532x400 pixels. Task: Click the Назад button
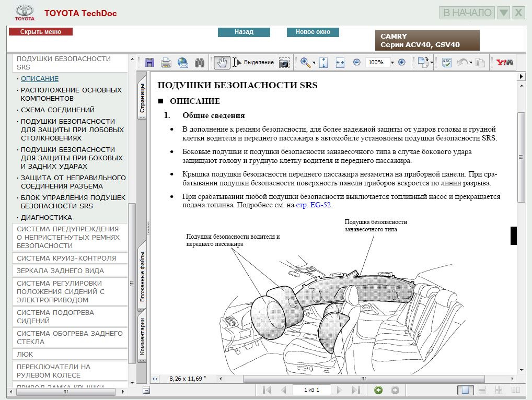point(244,32)
